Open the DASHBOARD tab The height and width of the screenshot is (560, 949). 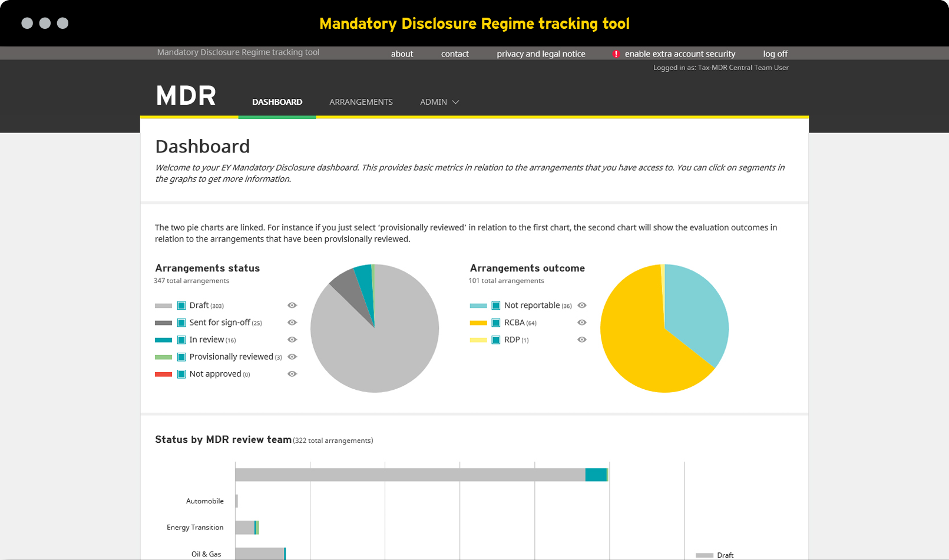click(277, 102)
